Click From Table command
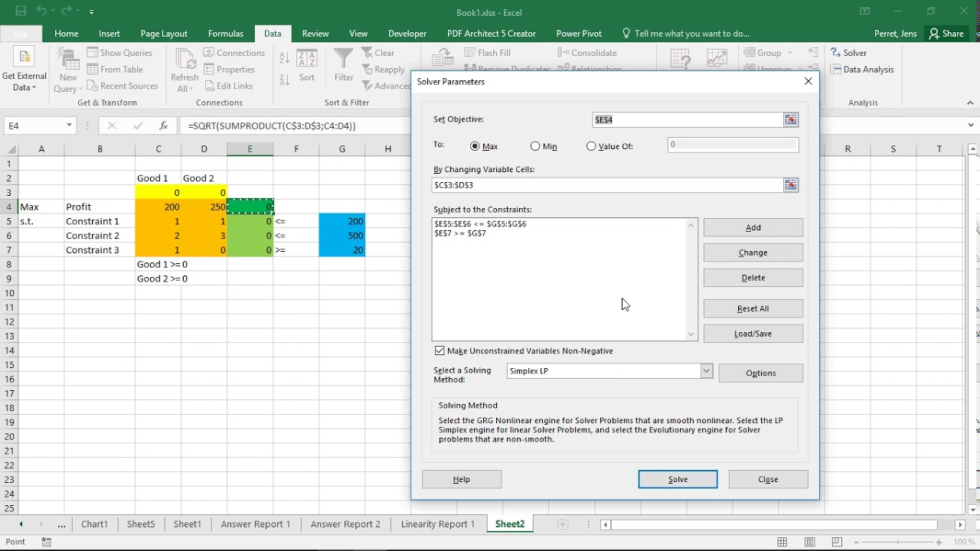Image resolution: width=980 pixels, height=551 pixels. [115, 70]
